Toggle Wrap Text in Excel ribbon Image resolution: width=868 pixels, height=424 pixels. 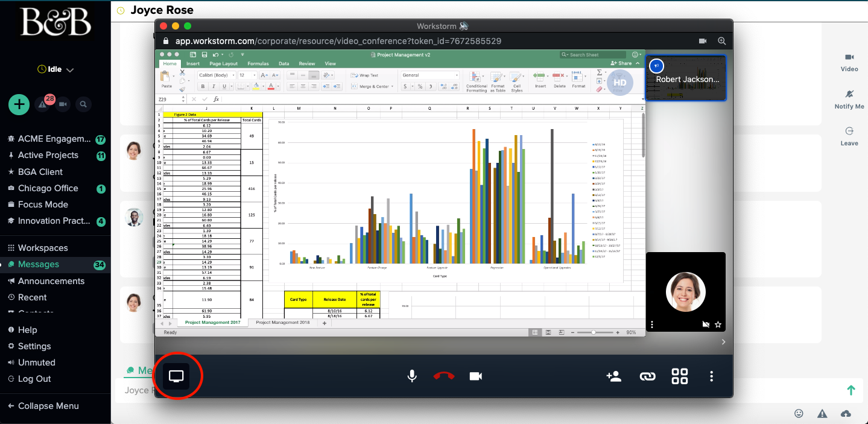pos(365,75)
